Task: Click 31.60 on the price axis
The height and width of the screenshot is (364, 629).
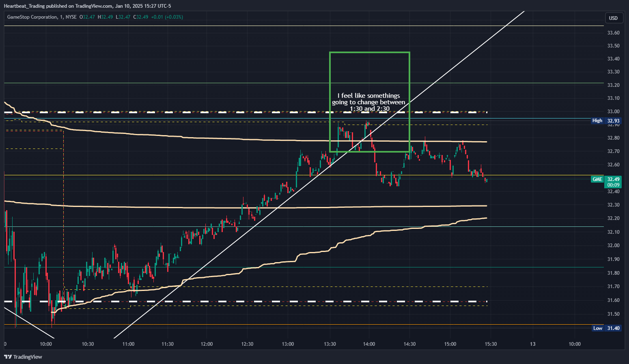Action: (x=613, y=300)
